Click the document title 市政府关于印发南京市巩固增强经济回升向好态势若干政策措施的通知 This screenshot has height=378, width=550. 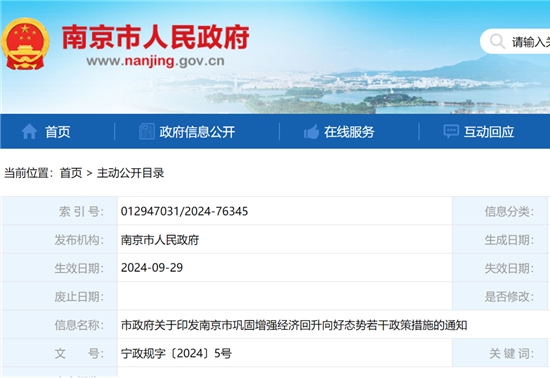click(294, 325)
